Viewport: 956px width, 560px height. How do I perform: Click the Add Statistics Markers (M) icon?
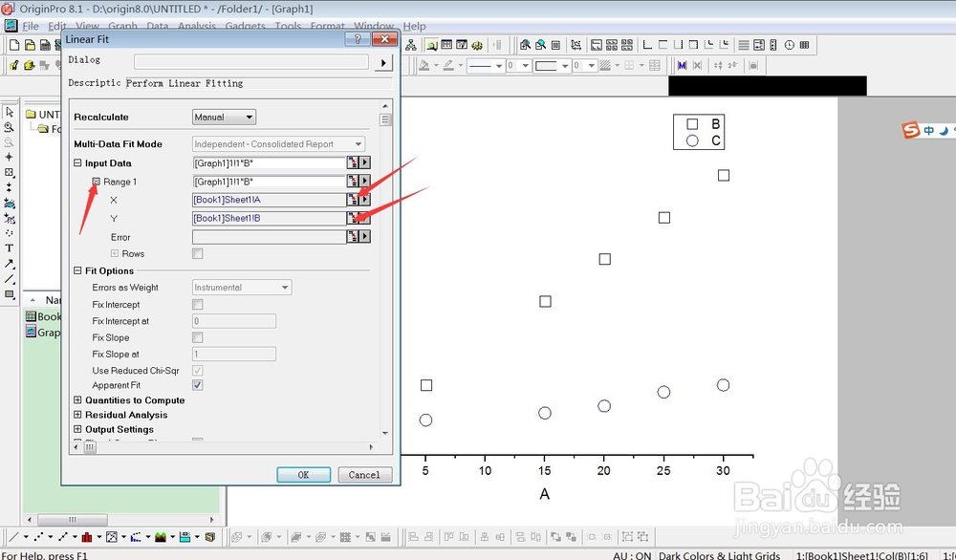682,65
